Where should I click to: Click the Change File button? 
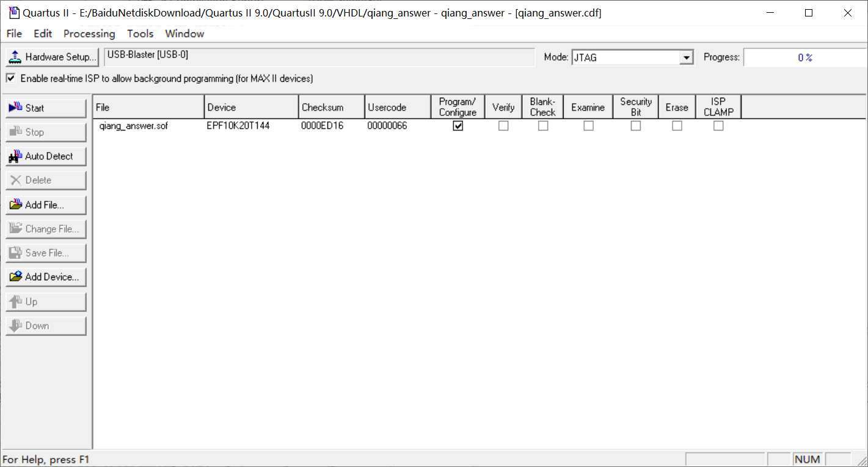point(46,229)
